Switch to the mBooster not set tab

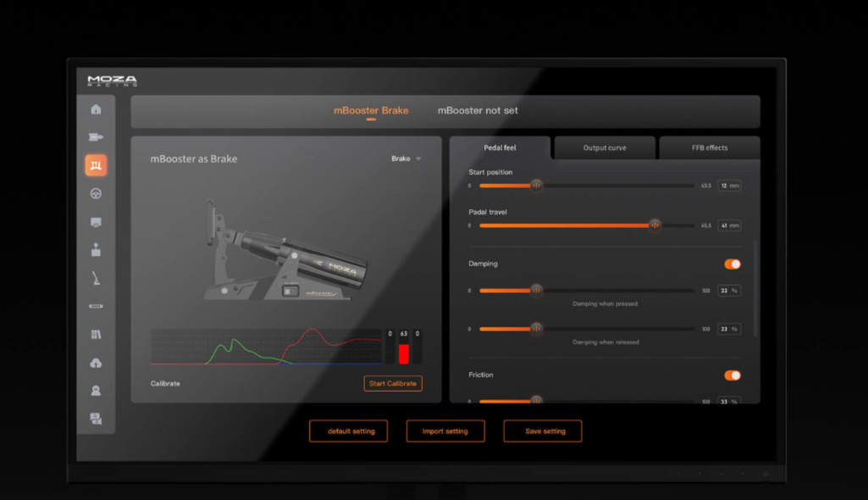tap(478, 110)
